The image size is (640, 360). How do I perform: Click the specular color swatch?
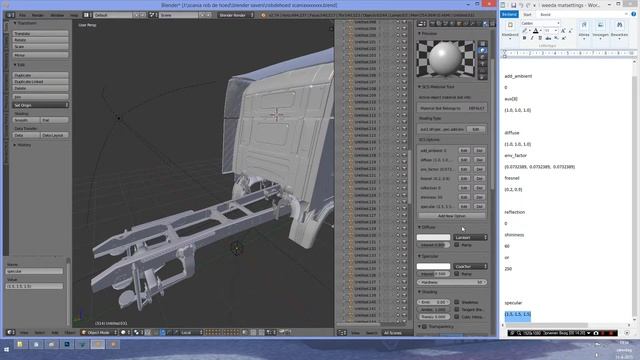[x=433, y=266]
